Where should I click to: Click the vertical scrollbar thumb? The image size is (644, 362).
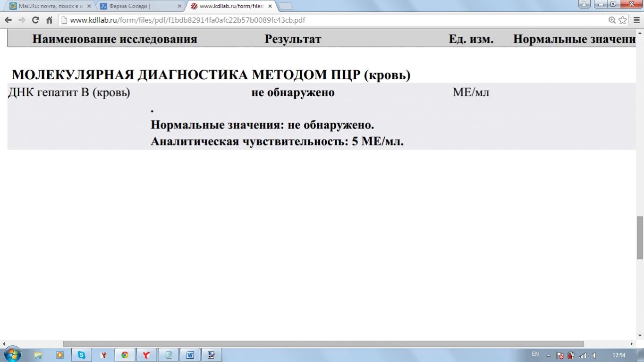(640, 237)
